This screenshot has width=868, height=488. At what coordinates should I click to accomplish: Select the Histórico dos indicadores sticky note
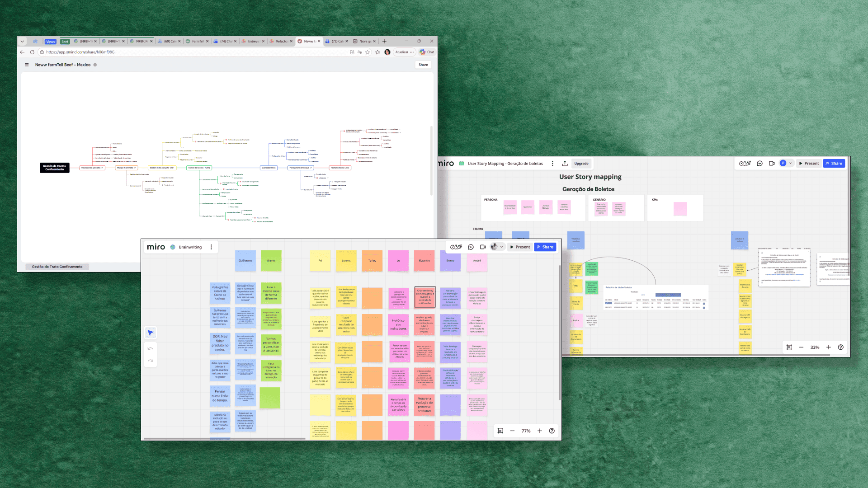click(398, 324)
